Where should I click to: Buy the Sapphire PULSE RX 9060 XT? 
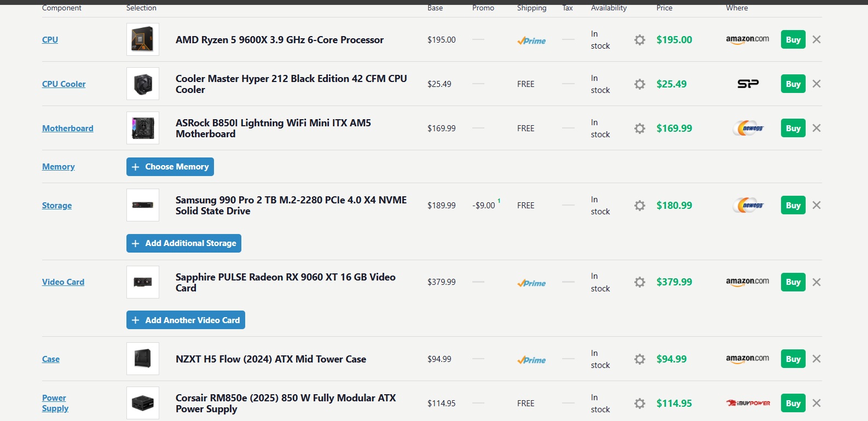[793, 282]
